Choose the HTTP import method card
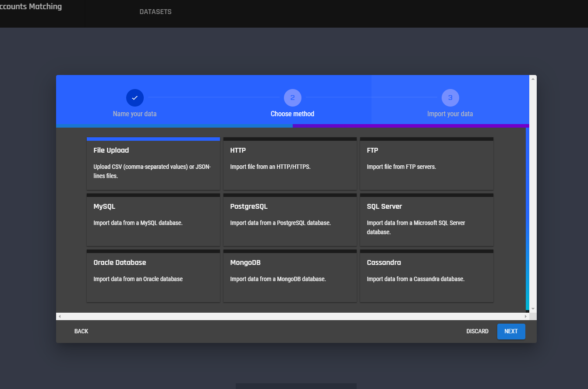This screenshot has width=588, height=389. [x=290, y=164]
